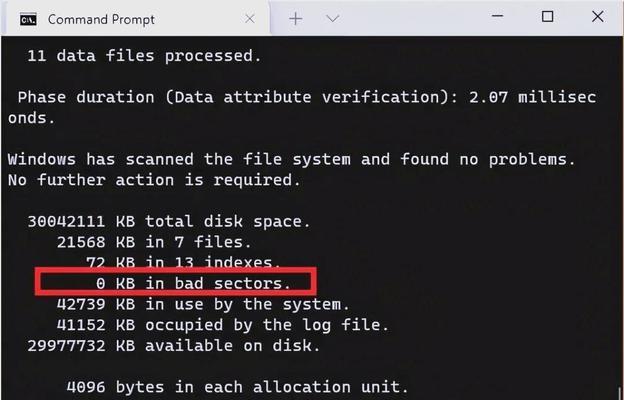Click the 'No further action is required' line
624x400 pixels.
154,180
